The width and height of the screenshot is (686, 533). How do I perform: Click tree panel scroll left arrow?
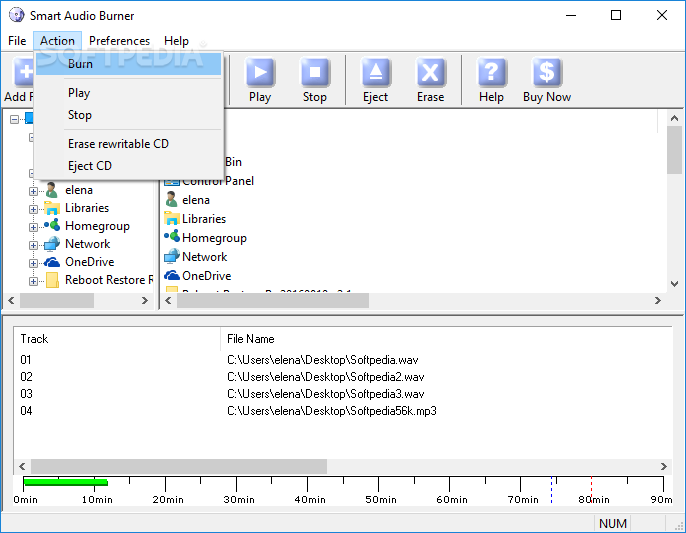click(x=11, y=301)
